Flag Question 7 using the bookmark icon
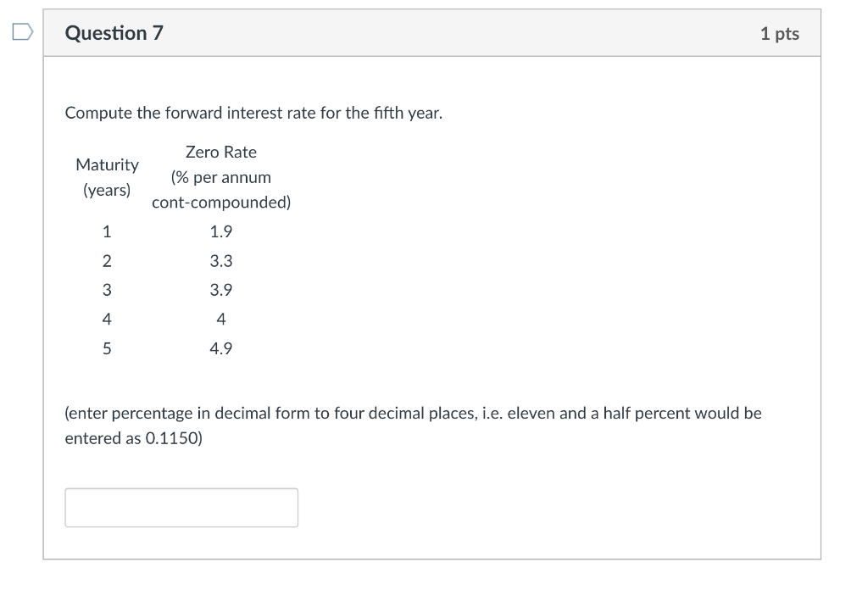The width and height of the screenshot is (868, 595). pyautogui.click(x=20, y=30)
